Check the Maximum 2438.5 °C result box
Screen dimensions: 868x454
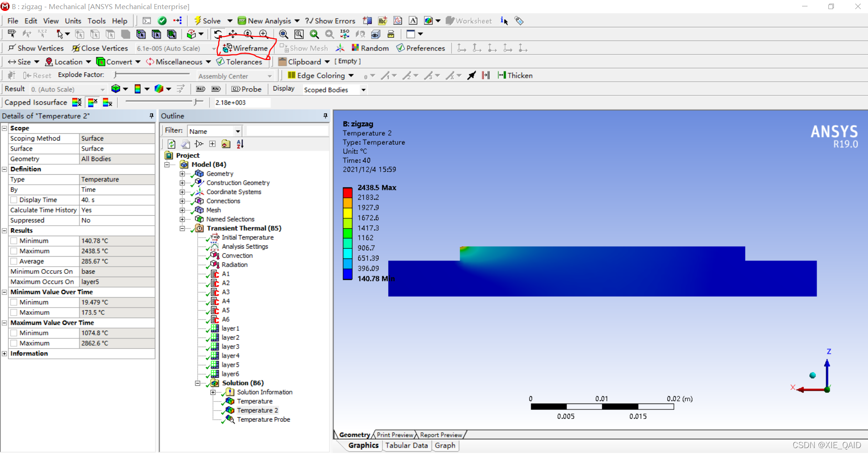[x=14, y=251]
